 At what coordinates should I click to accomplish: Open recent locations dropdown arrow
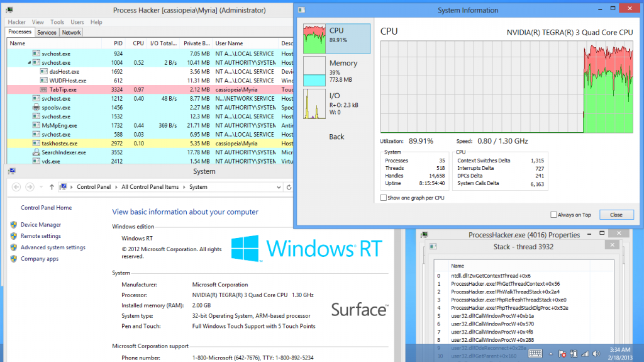[41, 187]
